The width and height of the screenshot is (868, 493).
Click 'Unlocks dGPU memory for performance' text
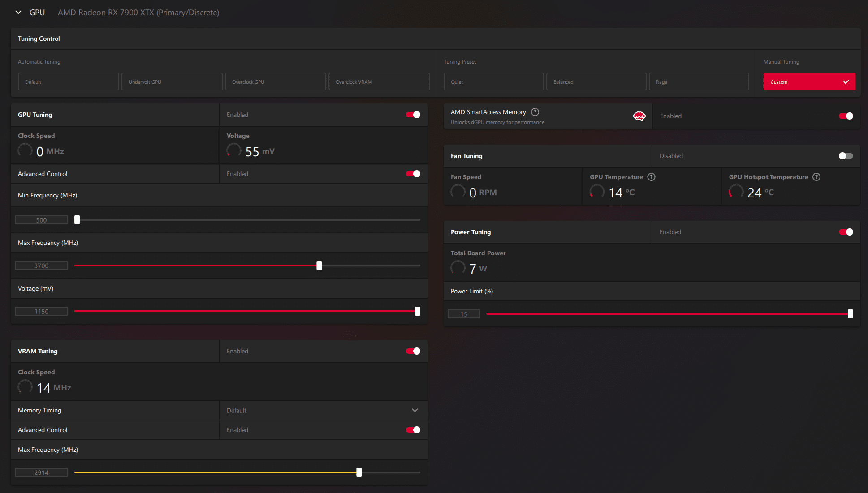[x=497, y=122]
